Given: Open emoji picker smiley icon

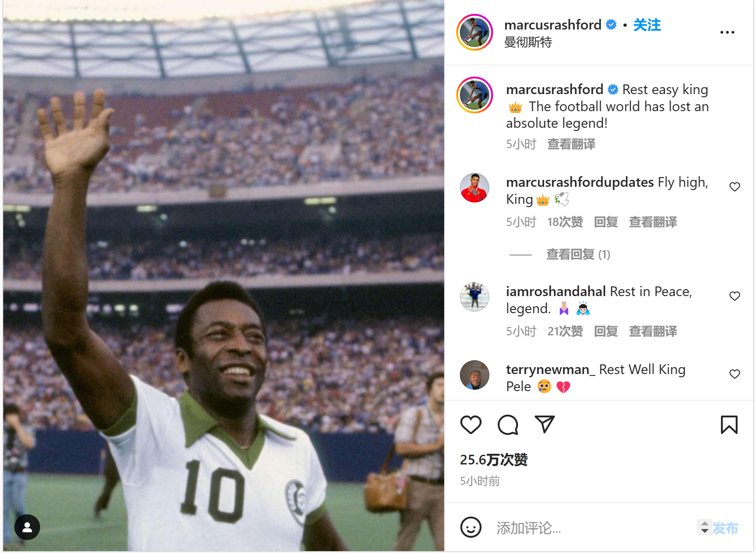Looking at the screenshot, I should tap(471, 527).
